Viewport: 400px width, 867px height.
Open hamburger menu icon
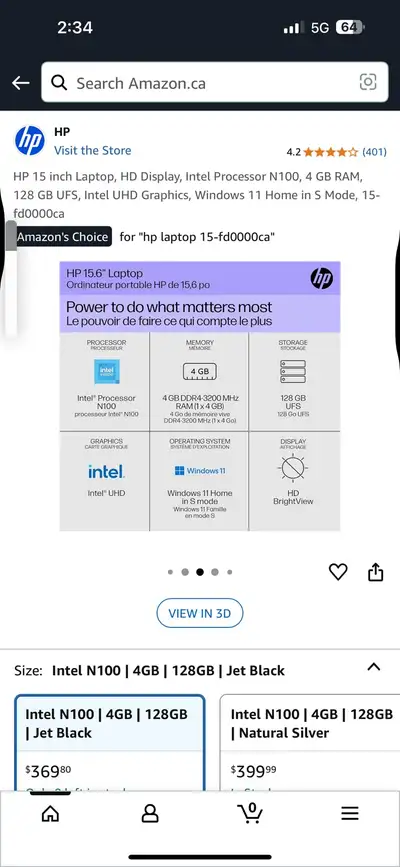[350, 813]
